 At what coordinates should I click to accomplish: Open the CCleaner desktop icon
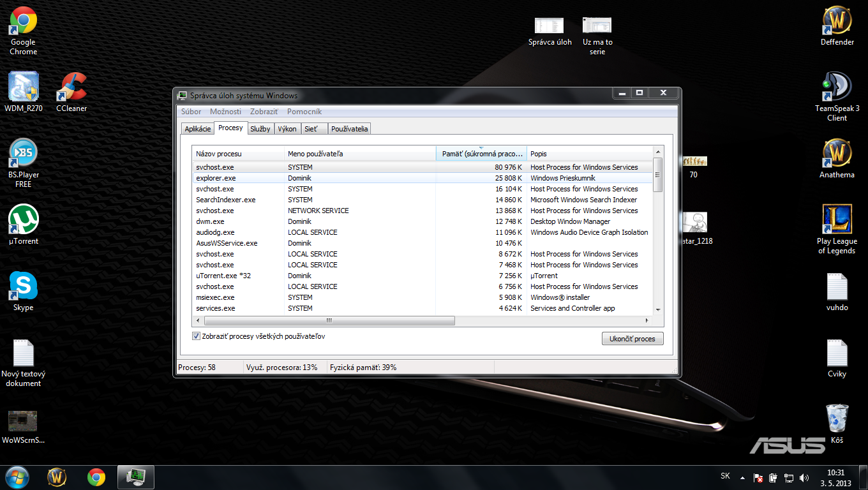71,87
